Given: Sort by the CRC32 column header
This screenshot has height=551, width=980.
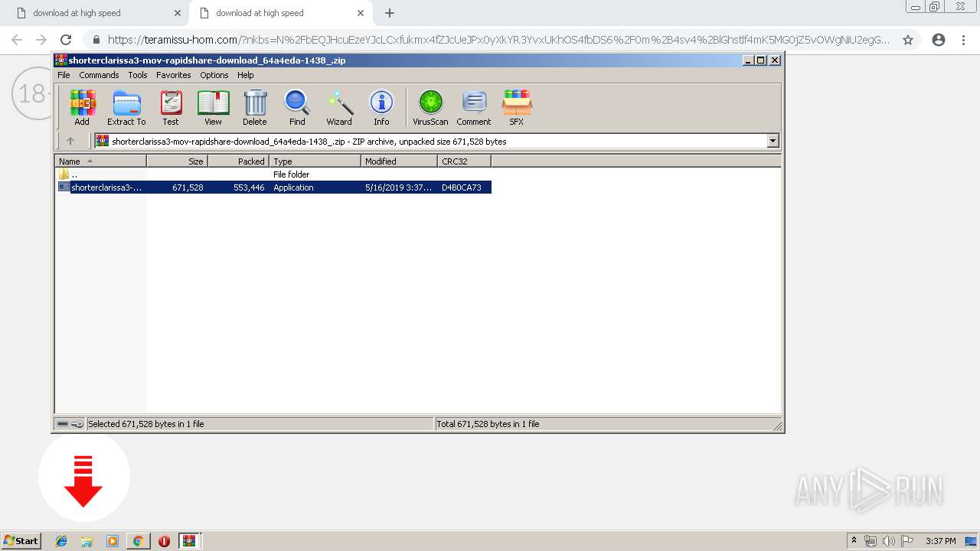Looking at the screenshot, I should coord(464,161).
